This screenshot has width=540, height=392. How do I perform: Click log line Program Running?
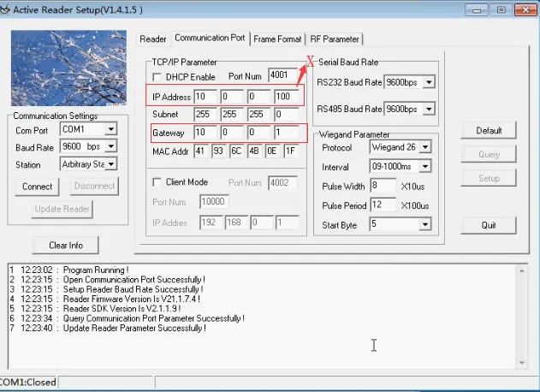(69, 270)
